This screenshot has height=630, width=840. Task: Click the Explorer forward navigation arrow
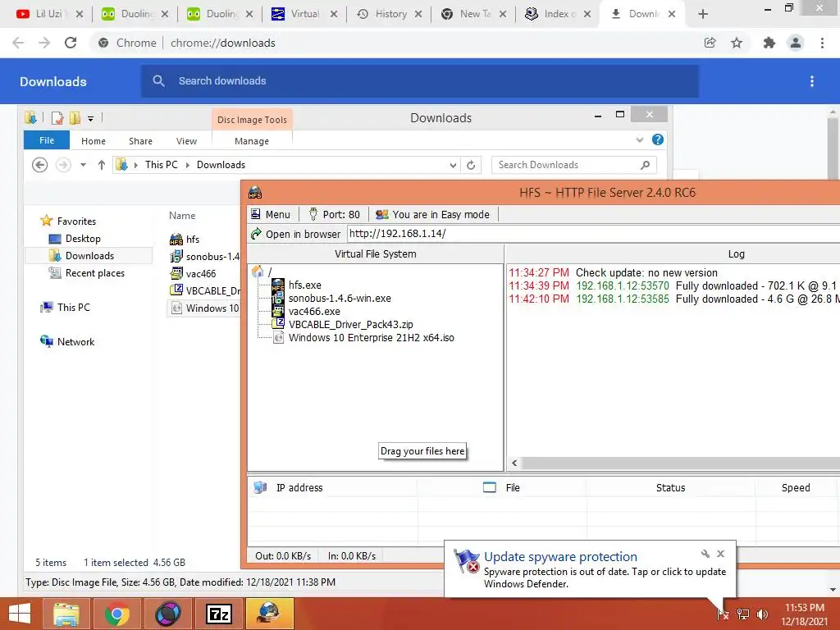point(63,165)
